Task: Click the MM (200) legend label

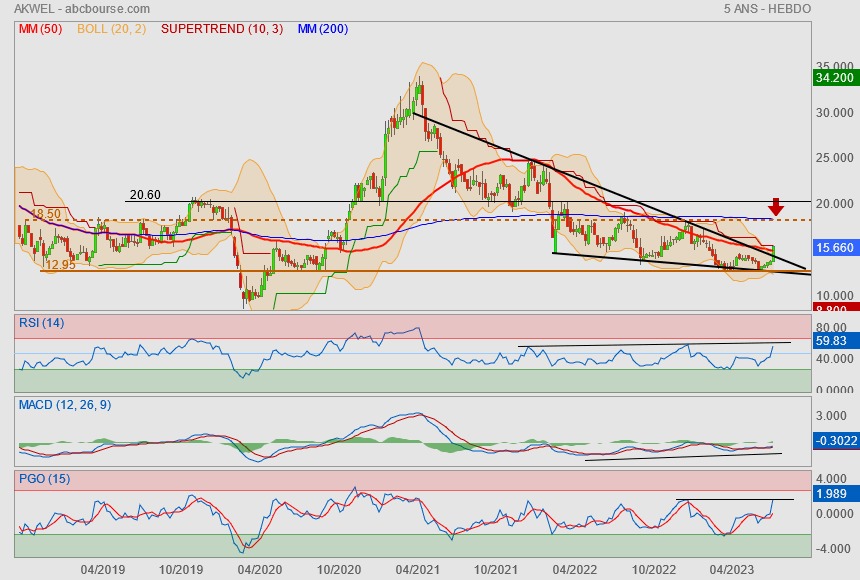Action: tap(322, 29)
